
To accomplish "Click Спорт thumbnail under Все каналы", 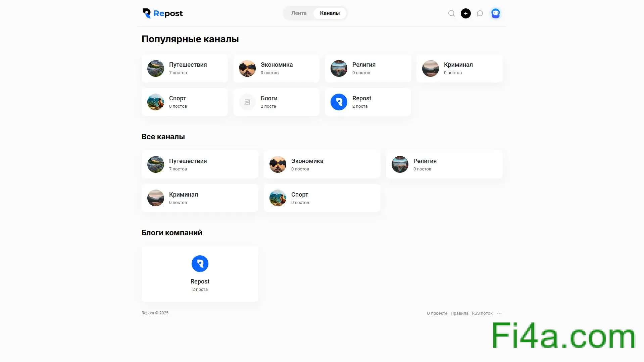I will 278,198.
